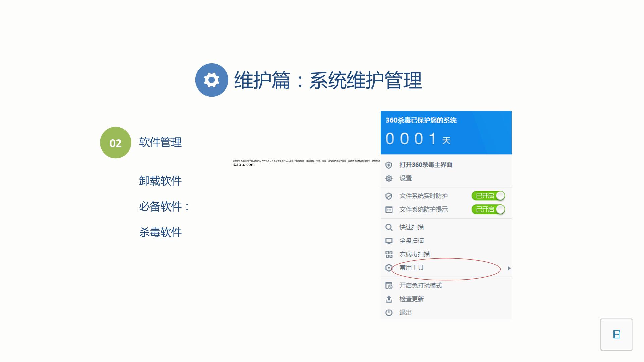Click the settings gear icon in the menu
The width and height of the screenshot is (644, 362).
[x=389, y=178]
